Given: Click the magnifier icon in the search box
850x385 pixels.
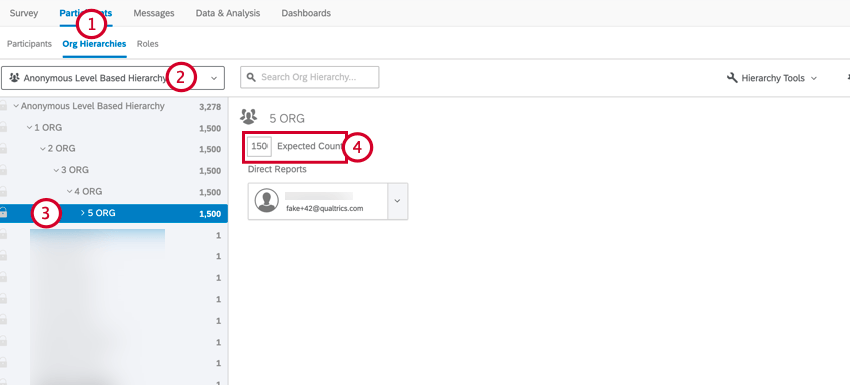Looking at the screenshot, I should click(251, 77).
